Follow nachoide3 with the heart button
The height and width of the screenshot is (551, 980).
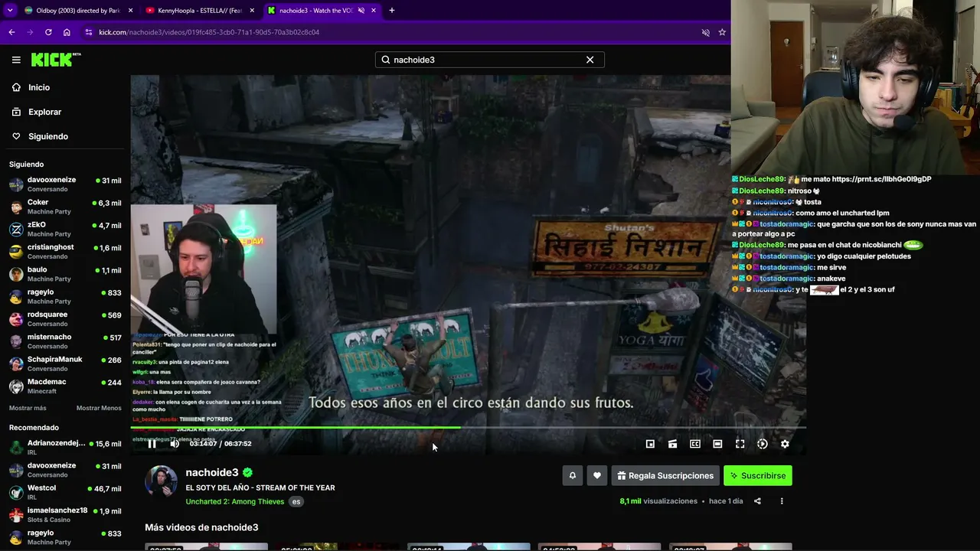point(597,475)
